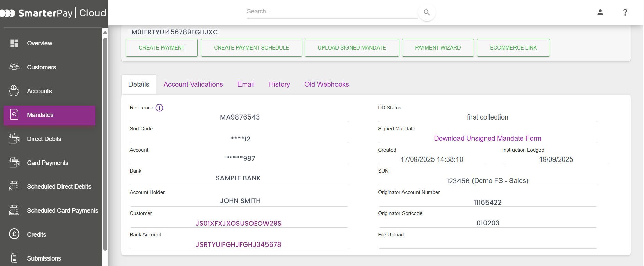644x266 pixels.
Task: Click the search magnifier icon
Action: (x=426, y=12)
